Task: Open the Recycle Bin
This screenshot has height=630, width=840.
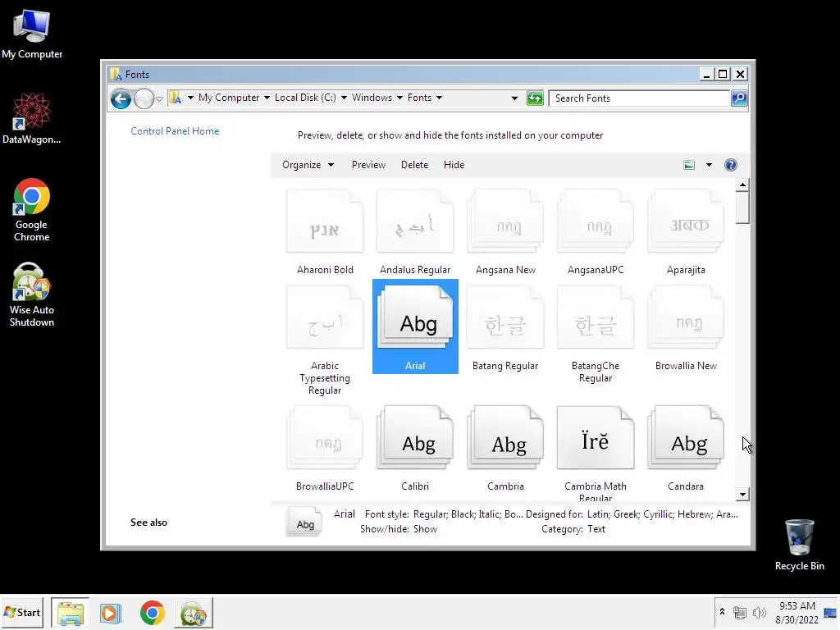Action: click(799, 545)
